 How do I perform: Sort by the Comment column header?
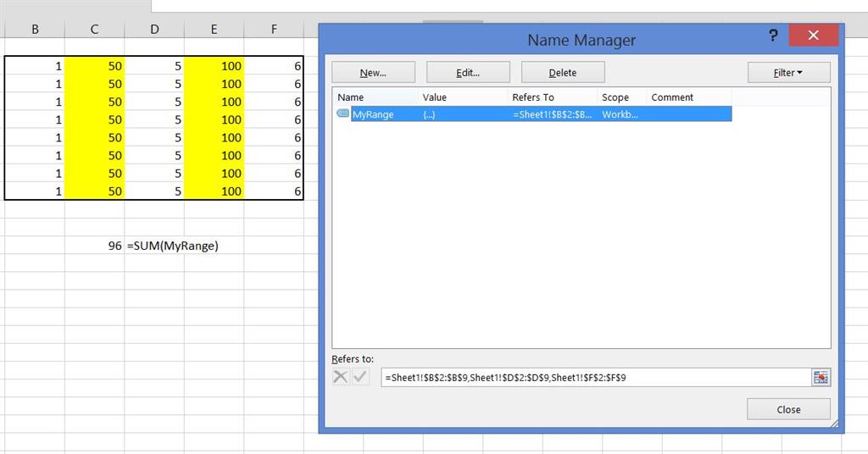pos(689,97)
